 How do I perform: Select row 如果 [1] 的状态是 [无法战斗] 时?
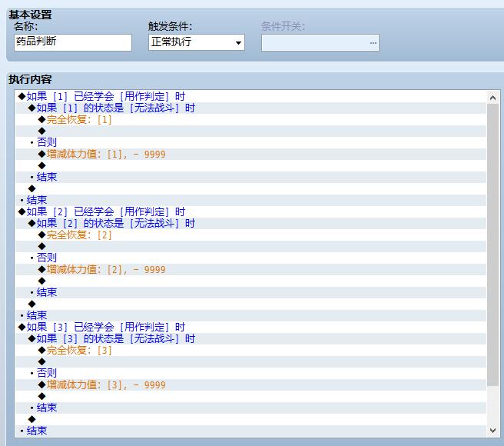pos(250,108)
